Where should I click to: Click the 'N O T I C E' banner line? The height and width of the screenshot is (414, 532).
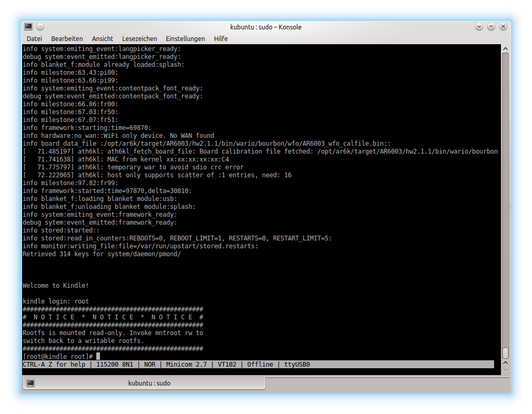click(113, 317)
